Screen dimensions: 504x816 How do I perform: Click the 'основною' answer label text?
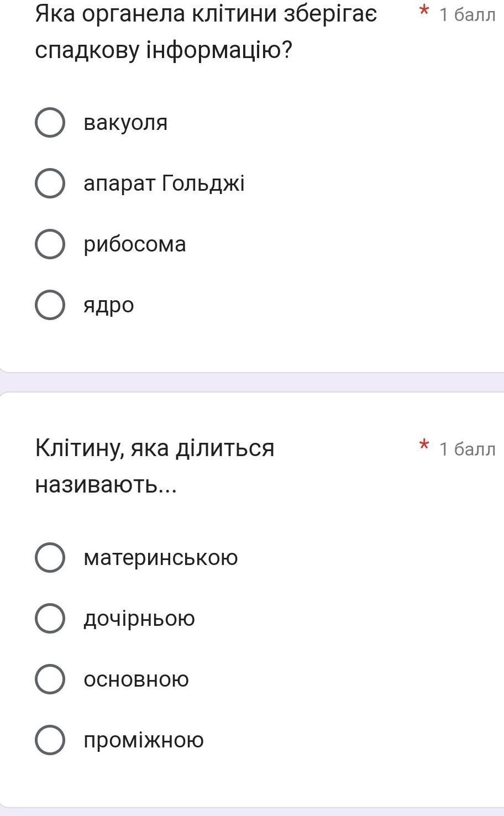(136, 679)
